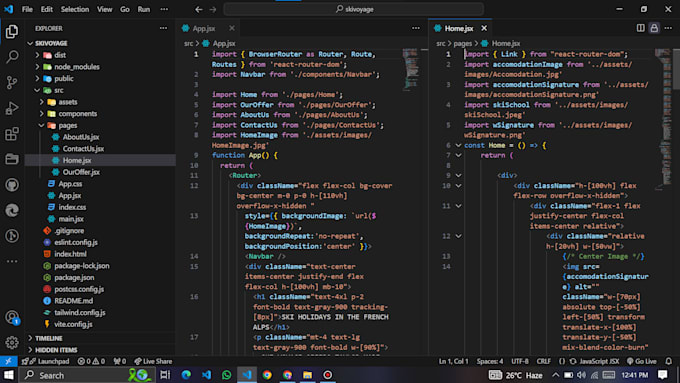Viewport: 680px width, 383px height.
Task: Open the Run and Debug view
Action: (x=12, y=108)
